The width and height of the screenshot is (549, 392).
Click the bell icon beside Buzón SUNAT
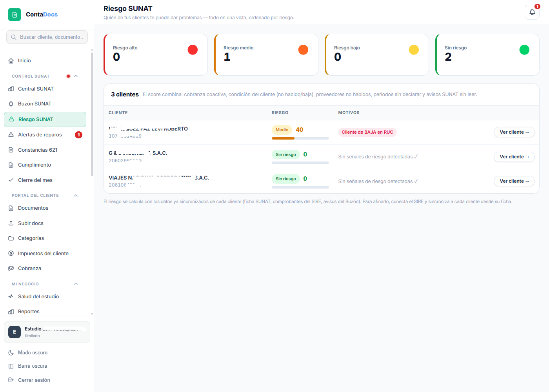point(11,104)
